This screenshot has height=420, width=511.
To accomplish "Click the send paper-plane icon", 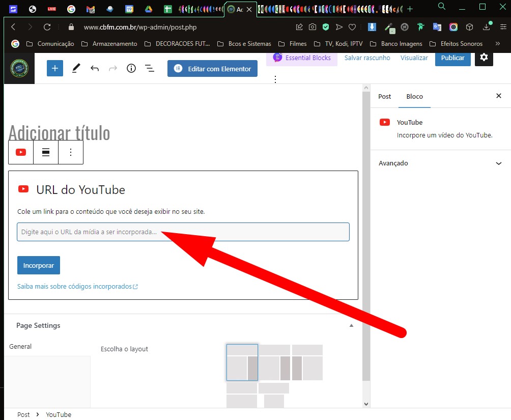I will click(x=339, y=27).
